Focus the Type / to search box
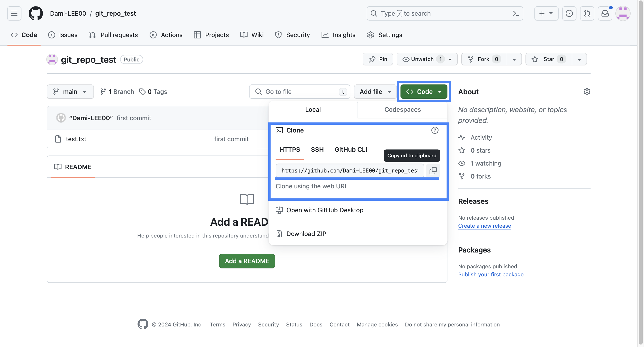644x347 pixels. (445, 13)
